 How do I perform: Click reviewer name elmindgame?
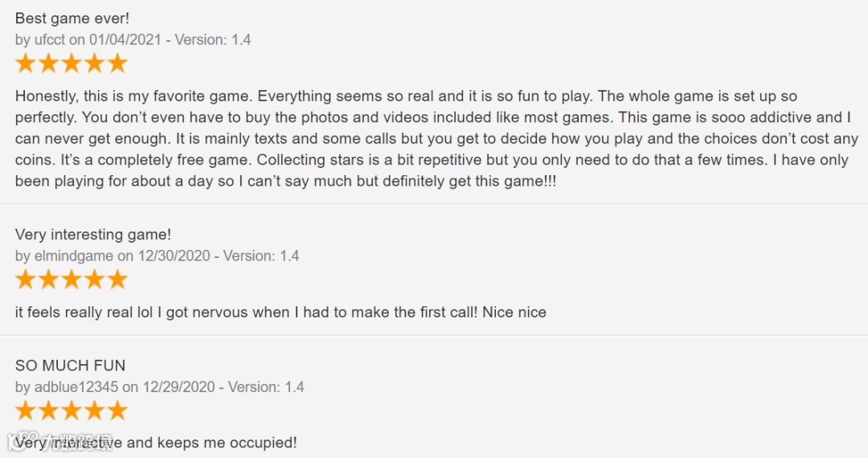74,256
